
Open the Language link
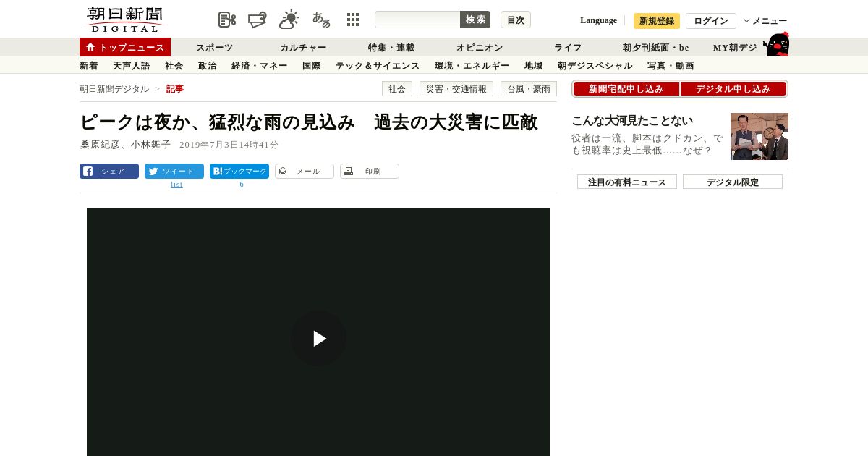598,20
